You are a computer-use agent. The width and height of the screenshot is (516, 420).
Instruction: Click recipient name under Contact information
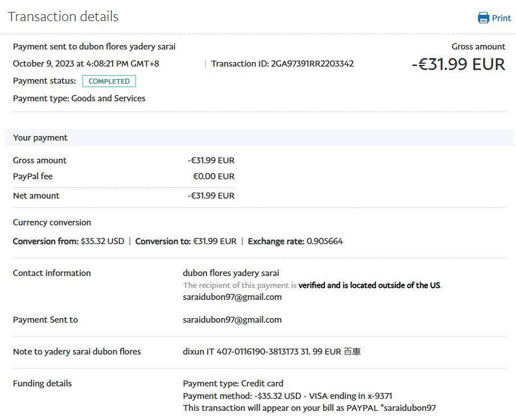point(231,273)
